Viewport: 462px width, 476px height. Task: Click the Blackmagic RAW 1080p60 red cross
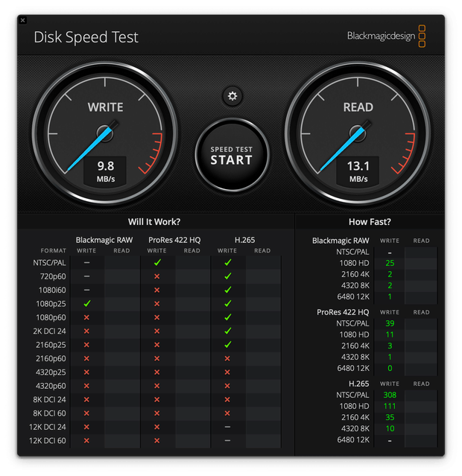pos(86,317)
